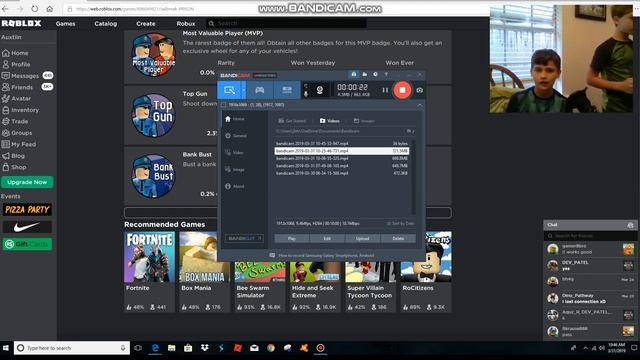Screen dimensions: 640x360
Task: Open the screen recording mode dropdown arrow
Action: 244,90
